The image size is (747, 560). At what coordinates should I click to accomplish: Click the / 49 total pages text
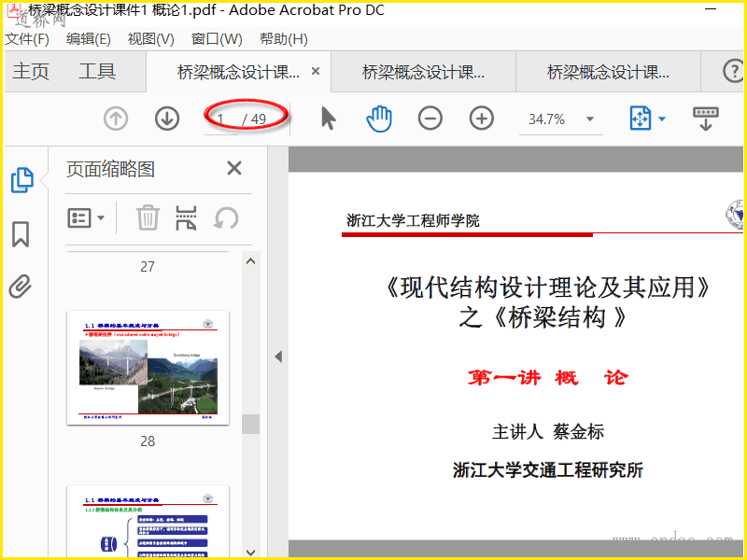pos(254,119)
